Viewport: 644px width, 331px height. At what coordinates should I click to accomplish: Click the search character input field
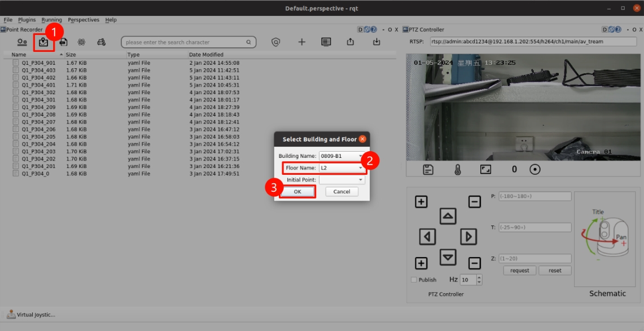[185, 42]
